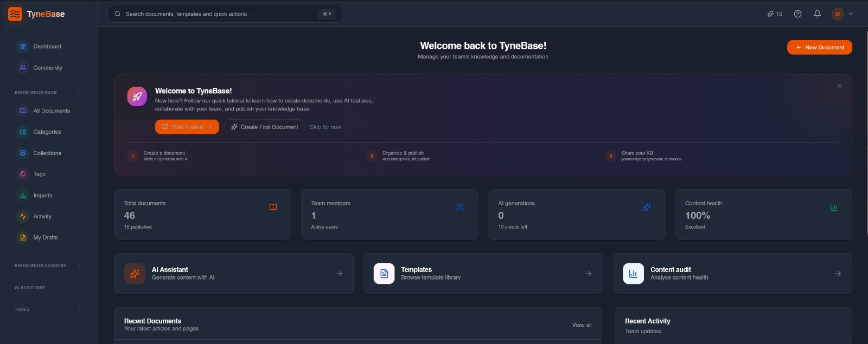Click the Recent Documents heading

(152, 321)
